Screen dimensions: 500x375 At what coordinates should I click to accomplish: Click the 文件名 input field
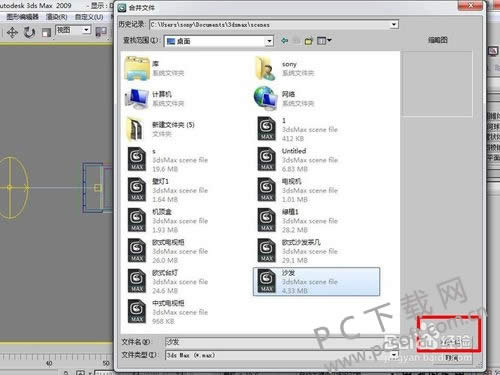[283, 342]
